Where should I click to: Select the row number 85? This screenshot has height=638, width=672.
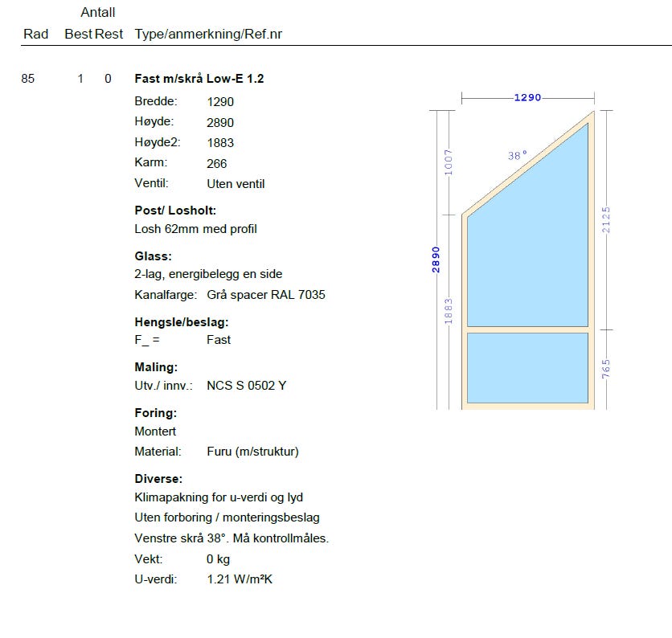click(x=28, y=79)
